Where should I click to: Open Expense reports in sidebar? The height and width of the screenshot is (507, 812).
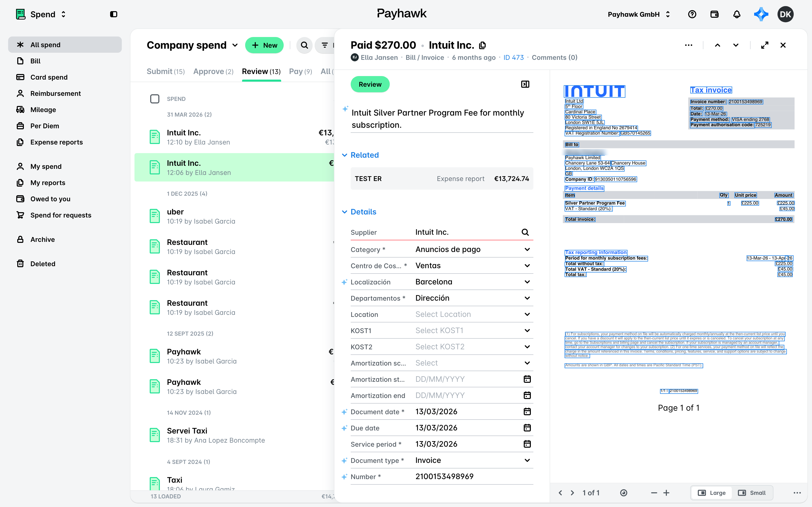[56, 142]
